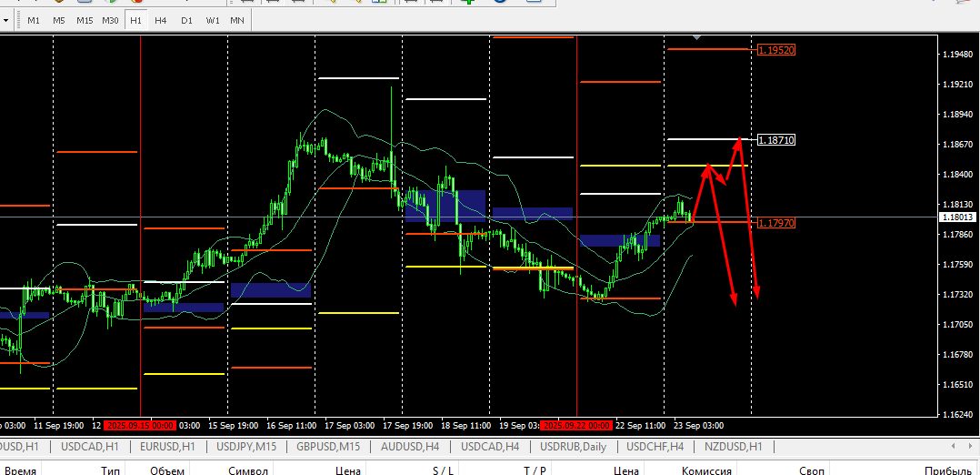Sort orders by Объем column
Viewport: 980px width, 475px height.
pos(167,471)
